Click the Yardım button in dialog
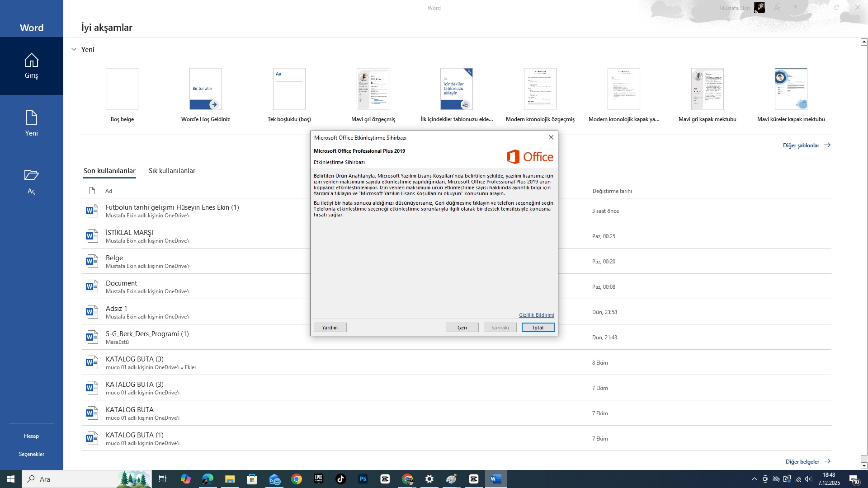This screenshot has height=488, width=868. click(330, 328)
